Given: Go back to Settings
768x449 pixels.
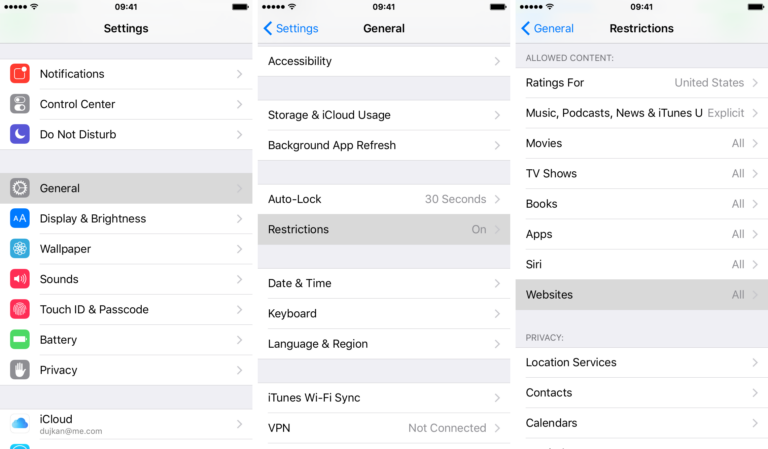Looking at the screenshot, I should 291,28.
